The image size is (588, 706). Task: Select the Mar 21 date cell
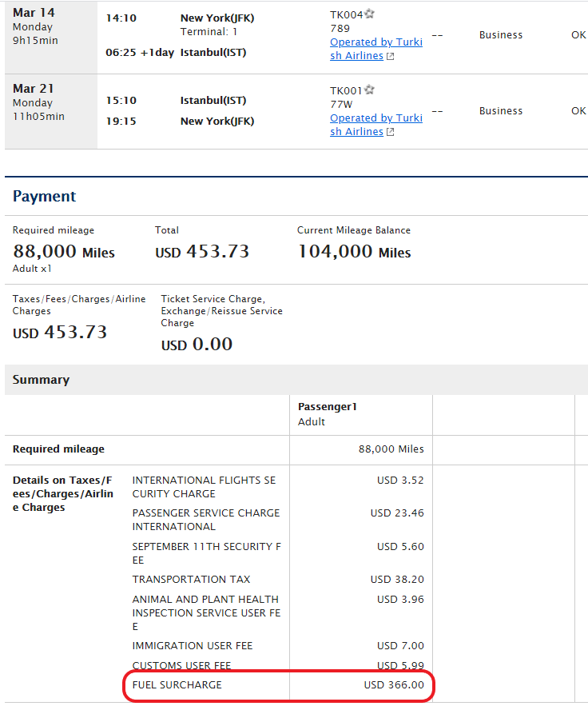[51, 112]
